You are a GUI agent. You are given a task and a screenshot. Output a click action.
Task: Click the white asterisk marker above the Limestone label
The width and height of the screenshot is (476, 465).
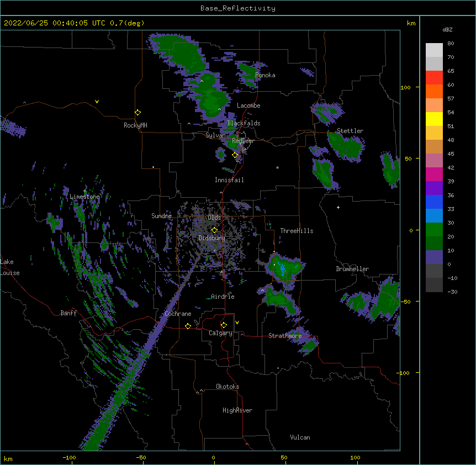coord(85,191)
